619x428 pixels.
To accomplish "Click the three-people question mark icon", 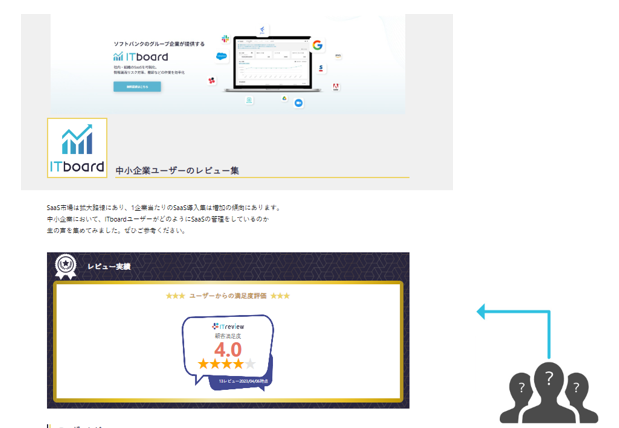I will 549,392.
